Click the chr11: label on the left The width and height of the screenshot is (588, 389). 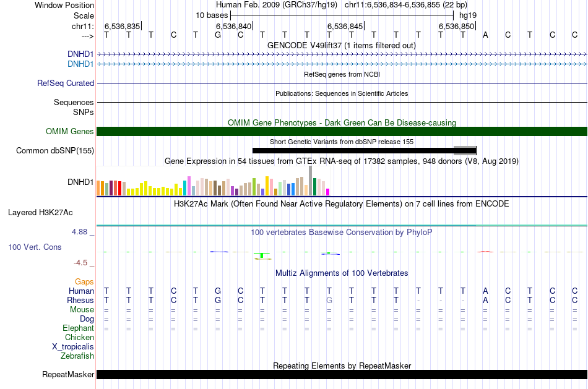click(x=82, y=26)
